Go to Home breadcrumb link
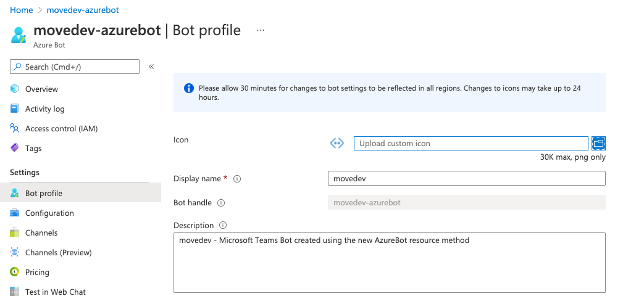Image resolution: width=644 pixels, height=304 pixels. coord(22,10)
